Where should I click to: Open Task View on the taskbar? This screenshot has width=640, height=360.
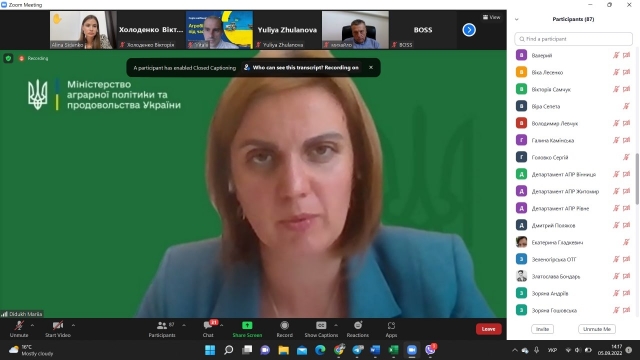(x=247, y=350)
